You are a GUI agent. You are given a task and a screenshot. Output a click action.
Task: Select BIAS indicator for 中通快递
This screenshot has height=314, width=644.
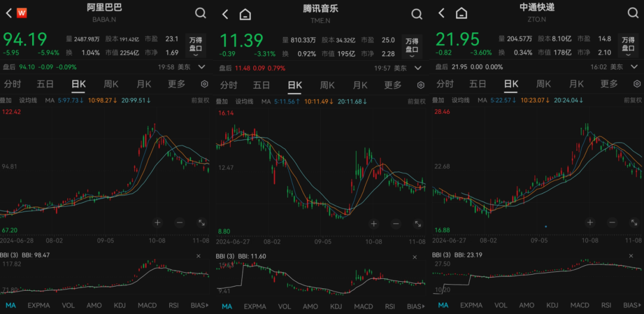(x=631, y=306)
